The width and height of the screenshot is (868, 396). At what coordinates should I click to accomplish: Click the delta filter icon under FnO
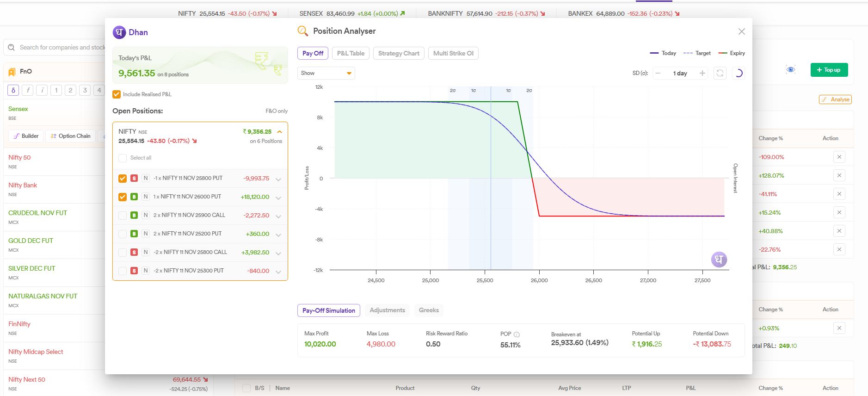13,90
